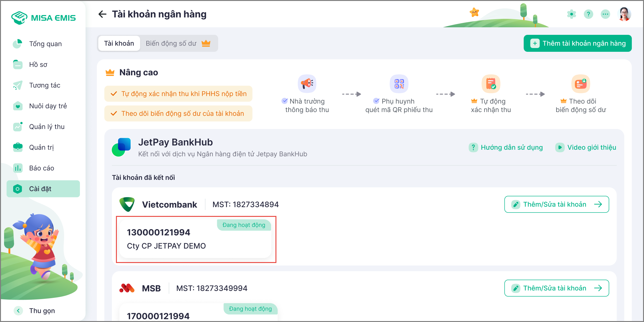Open Quản trị section
Screen dimensions: 644x322
43,147
